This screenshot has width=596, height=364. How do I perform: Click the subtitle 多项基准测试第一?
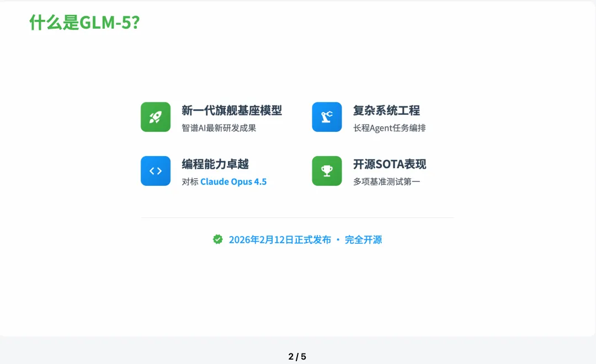pyautogui.click(x=386, y=181)
